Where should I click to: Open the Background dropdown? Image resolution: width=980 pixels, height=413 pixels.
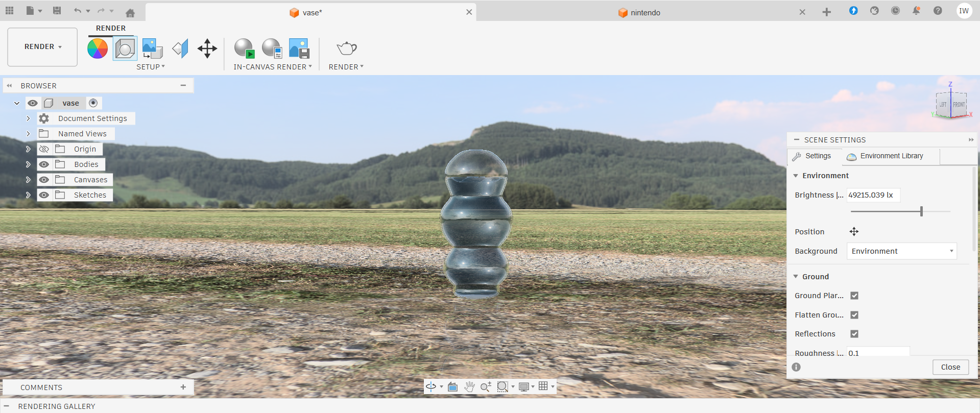tap(901, 251)
